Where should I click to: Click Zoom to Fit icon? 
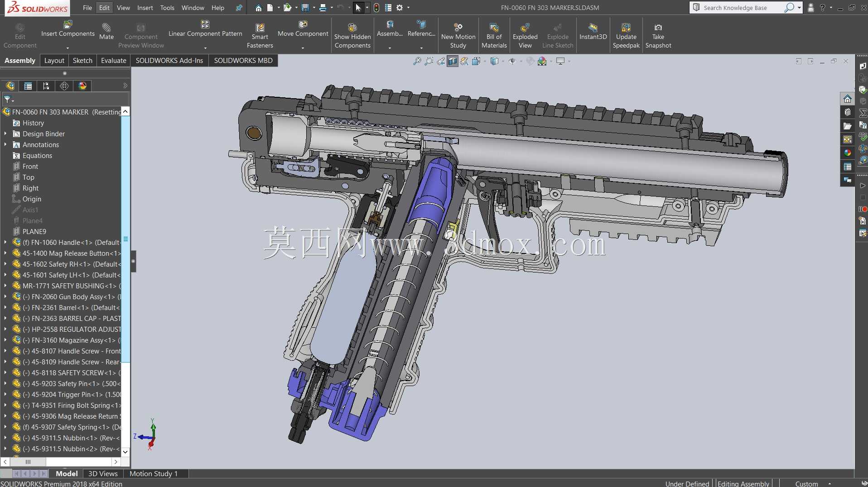click(417, 61)
